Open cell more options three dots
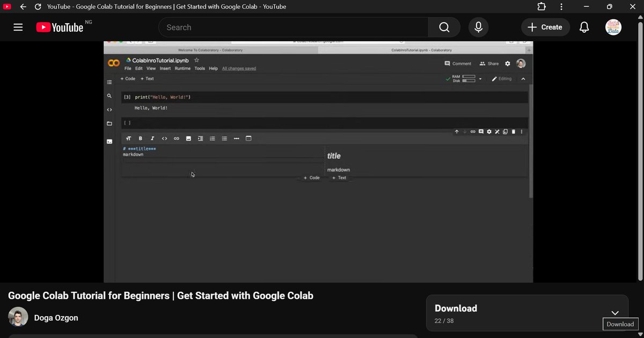Image resolution: width=644 pixels, height=338 pixels. coord(521,131)
